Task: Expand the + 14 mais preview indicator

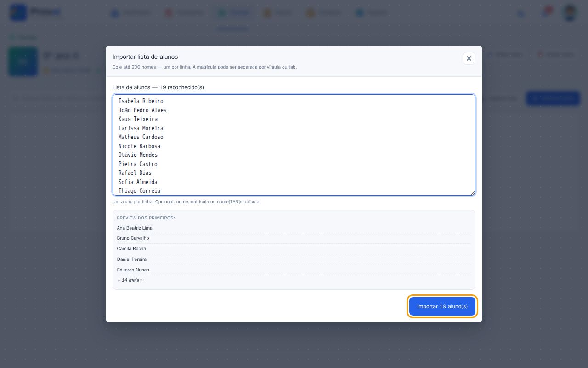Action: pos(130,280)
